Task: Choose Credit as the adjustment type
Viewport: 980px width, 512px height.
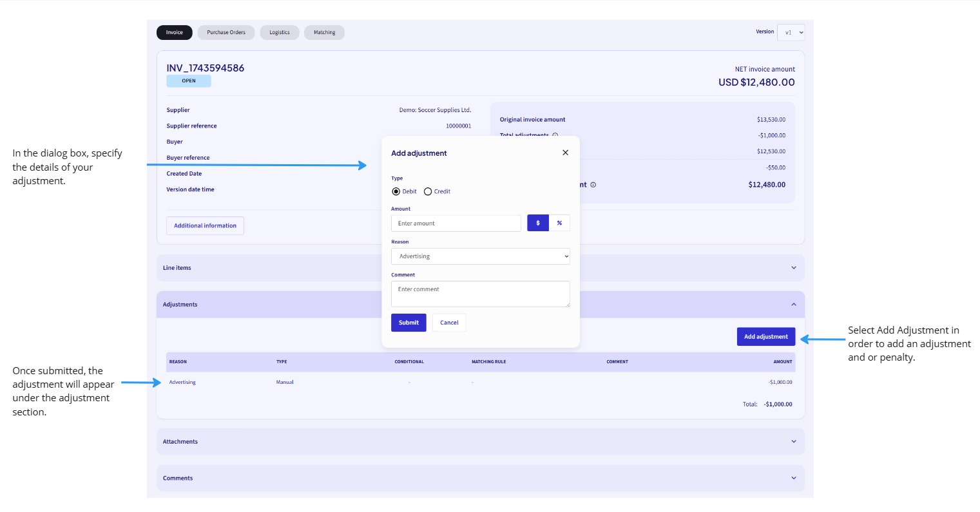Action: 428,191
